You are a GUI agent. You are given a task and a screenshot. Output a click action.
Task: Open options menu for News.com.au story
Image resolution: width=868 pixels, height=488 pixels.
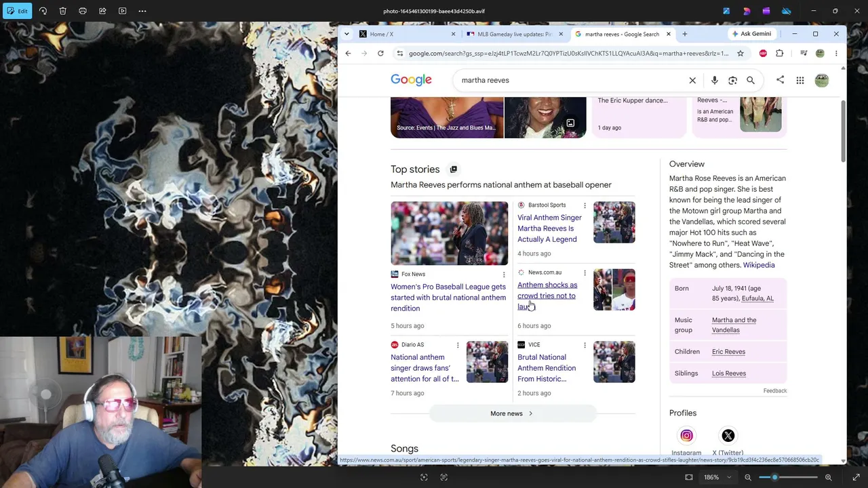(585, 273)
